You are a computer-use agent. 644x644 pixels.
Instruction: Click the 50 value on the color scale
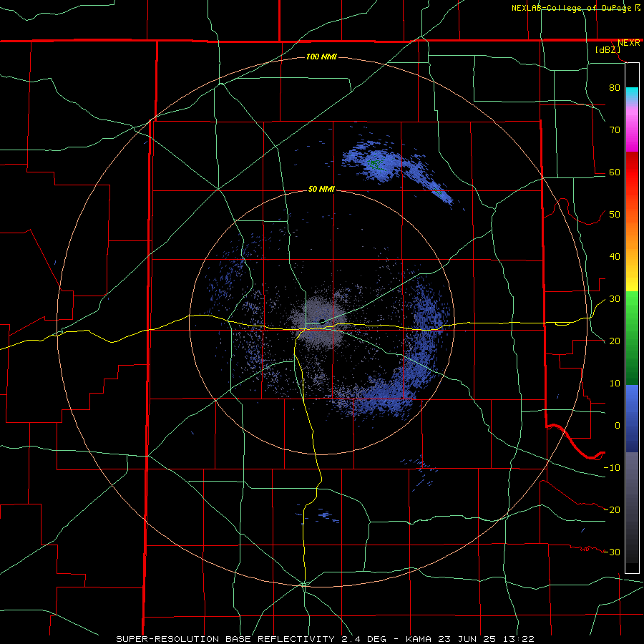tap(615, 215)
